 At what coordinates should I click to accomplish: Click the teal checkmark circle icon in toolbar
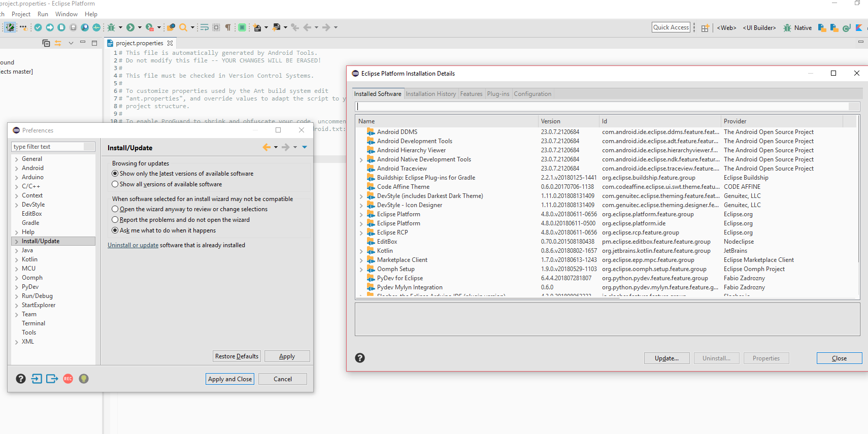pos(38,27)
